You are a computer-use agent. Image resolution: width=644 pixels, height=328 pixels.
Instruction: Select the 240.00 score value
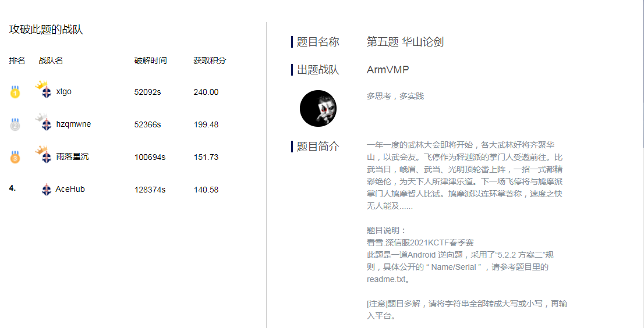pos(206,92)
